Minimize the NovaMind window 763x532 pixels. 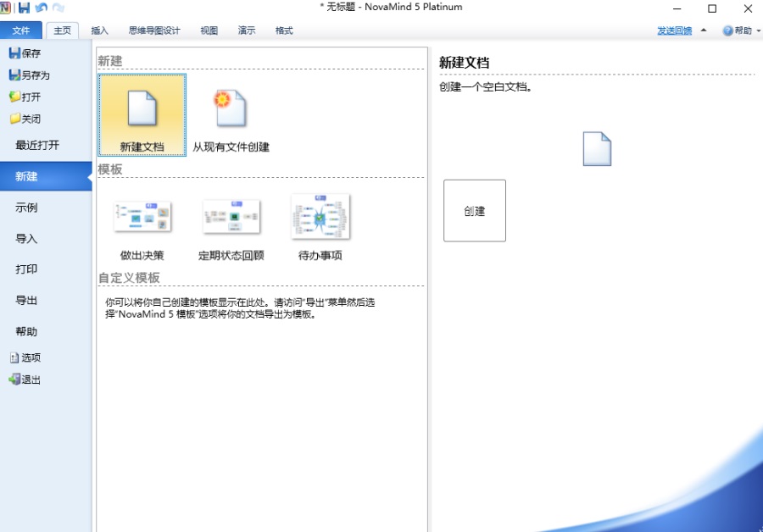point(677,8)
